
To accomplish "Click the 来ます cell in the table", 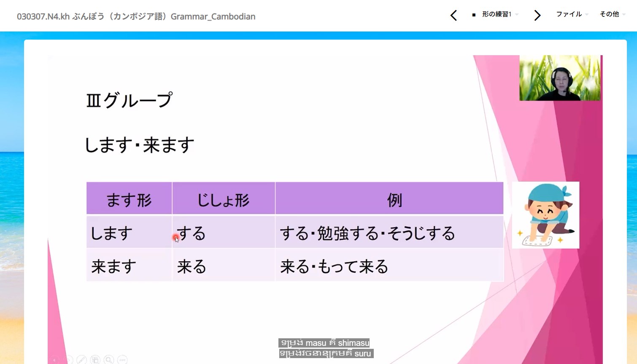I will click(114, 266).
